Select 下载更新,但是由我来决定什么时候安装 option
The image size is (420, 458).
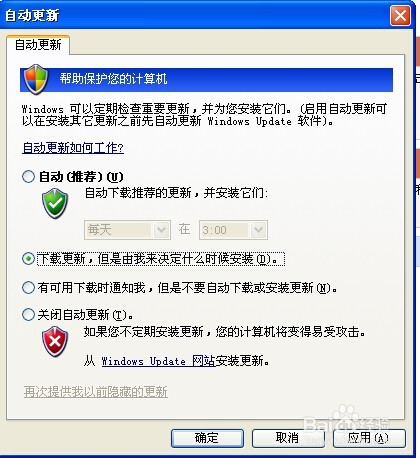28,259
